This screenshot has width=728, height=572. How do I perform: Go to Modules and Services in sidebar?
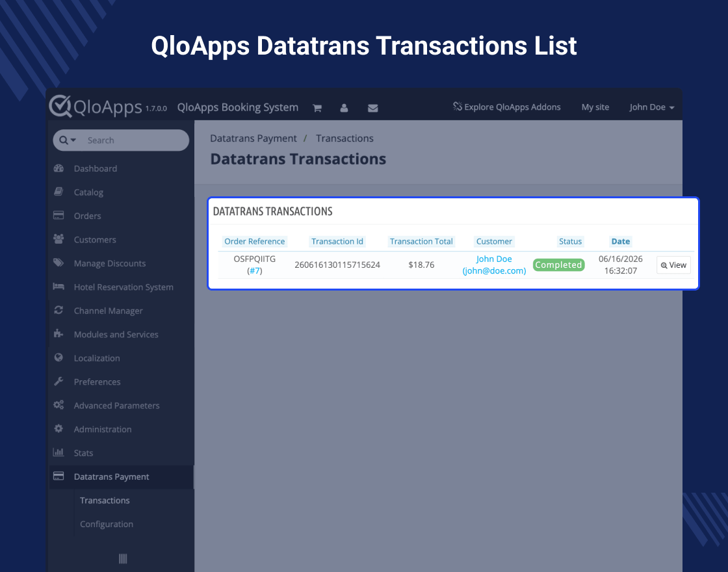pyautogui.click(x=116, y=334)
